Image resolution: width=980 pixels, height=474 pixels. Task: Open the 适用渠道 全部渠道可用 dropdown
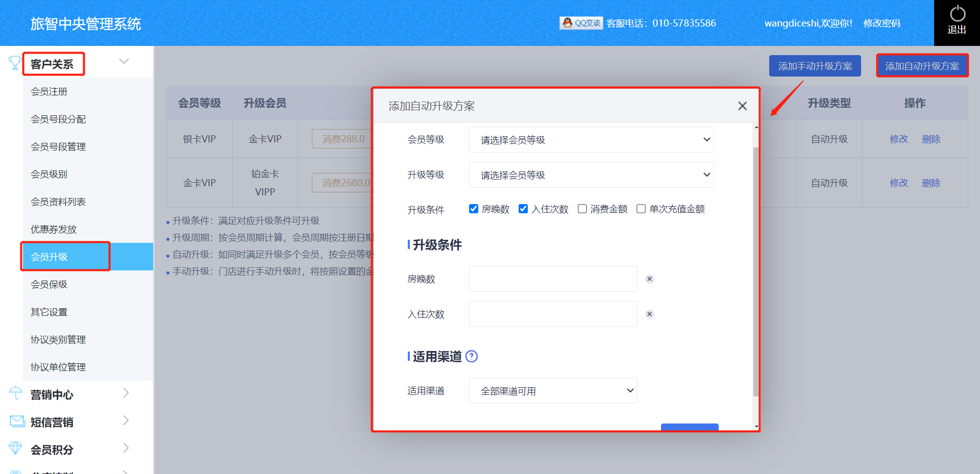coord(553,391)
